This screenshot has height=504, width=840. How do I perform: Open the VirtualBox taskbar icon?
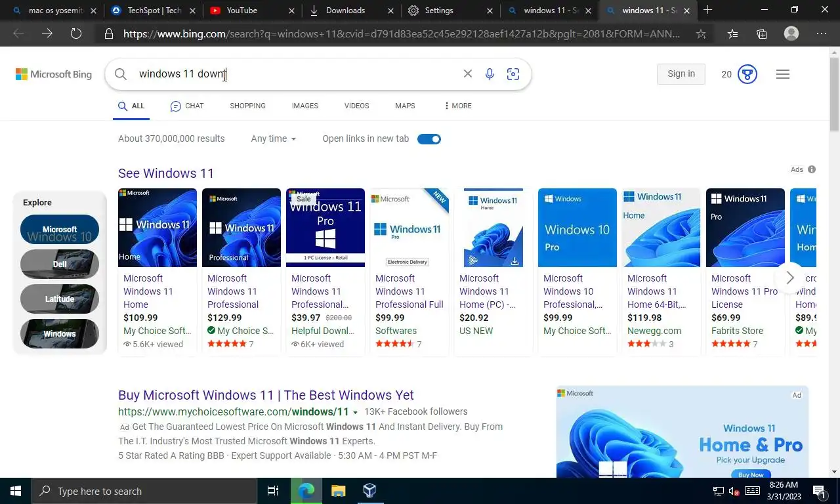[369, 491]
